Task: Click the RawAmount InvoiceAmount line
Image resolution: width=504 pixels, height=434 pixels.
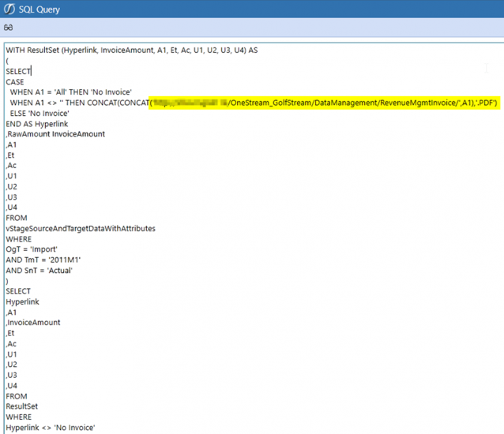Action: coord(55,134)
